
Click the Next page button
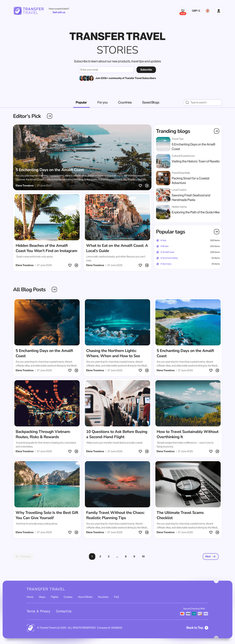211,557
